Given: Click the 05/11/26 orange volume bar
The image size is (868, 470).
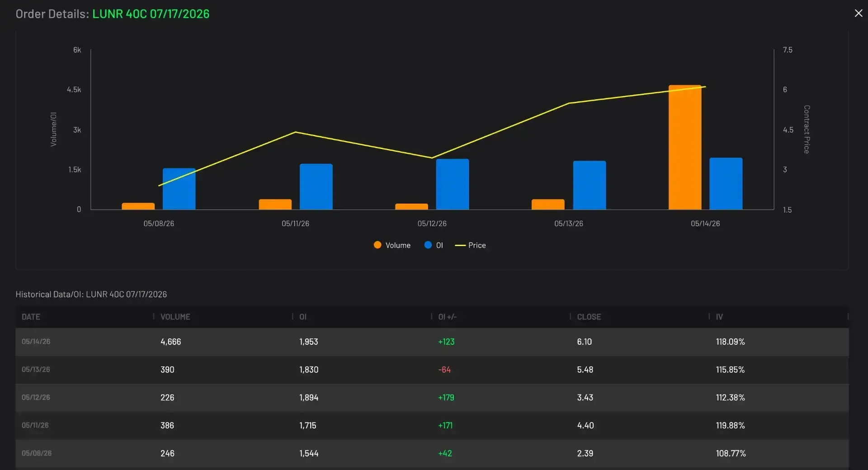Looking at the screenshot, I should [x=275, y=204].
